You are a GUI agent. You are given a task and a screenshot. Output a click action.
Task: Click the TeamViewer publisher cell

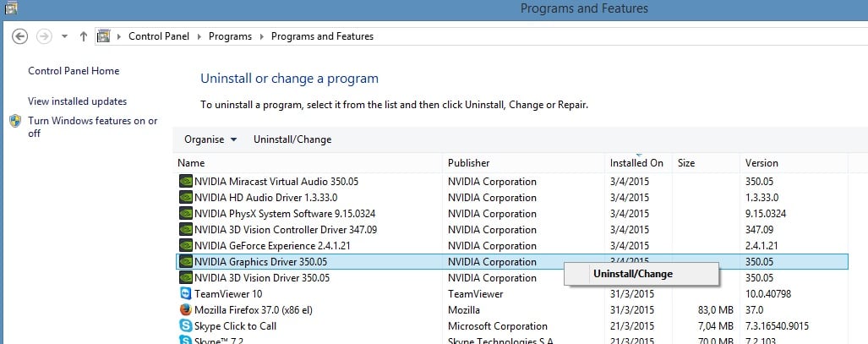pos(476,294)
